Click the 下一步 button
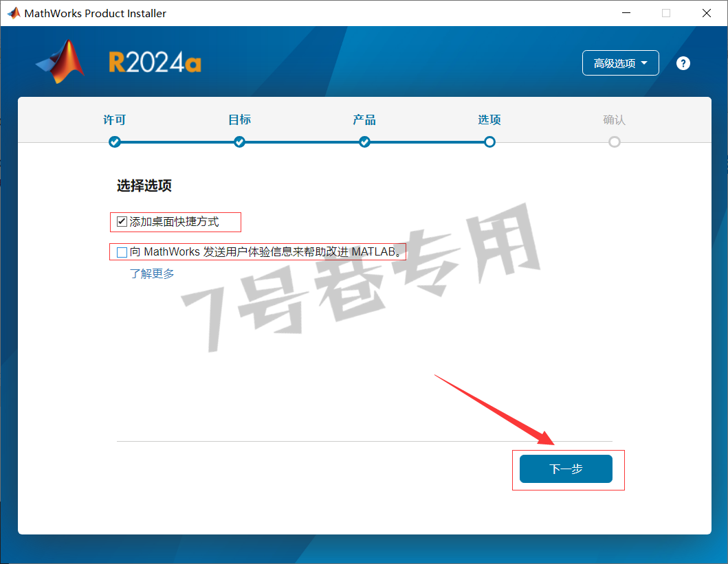Viewport: 728px width, 564px height. (566, 469)
